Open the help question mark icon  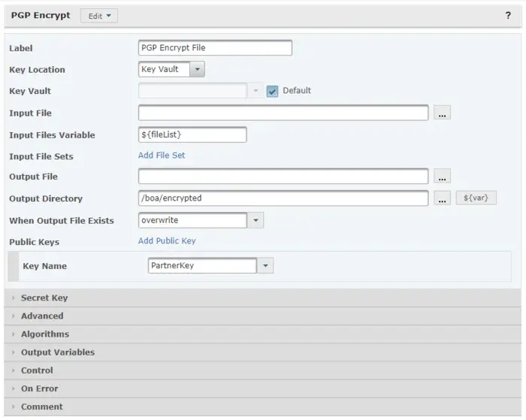point(508,16)
